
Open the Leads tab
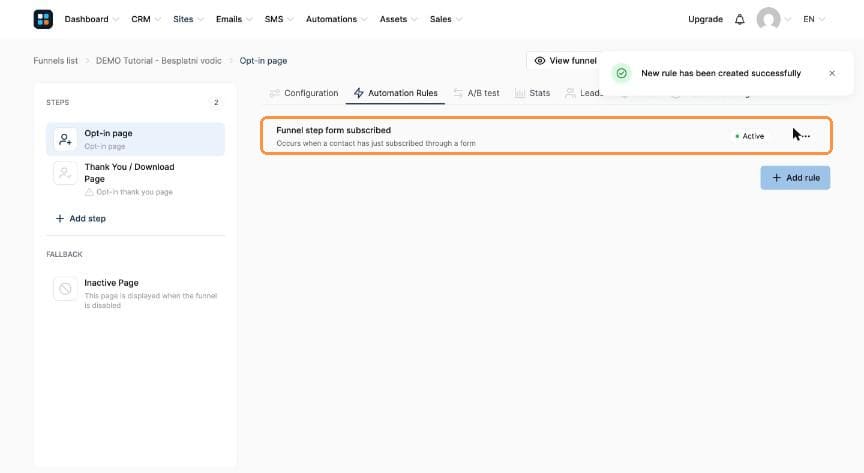click(584, 93)
